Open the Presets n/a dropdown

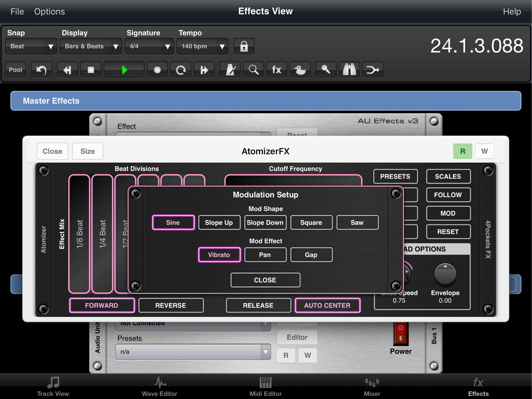[193, 352]
